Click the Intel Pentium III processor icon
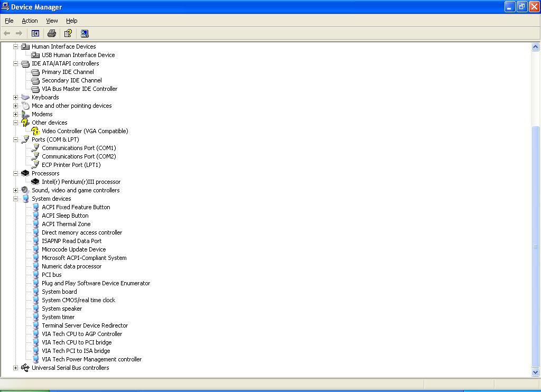 coord(35,182)
